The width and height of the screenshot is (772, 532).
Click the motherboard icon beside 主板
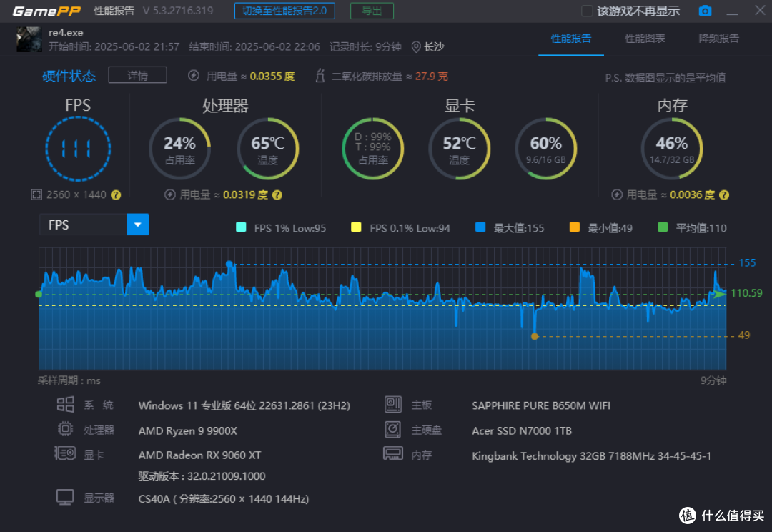click(x=393, y=405)
